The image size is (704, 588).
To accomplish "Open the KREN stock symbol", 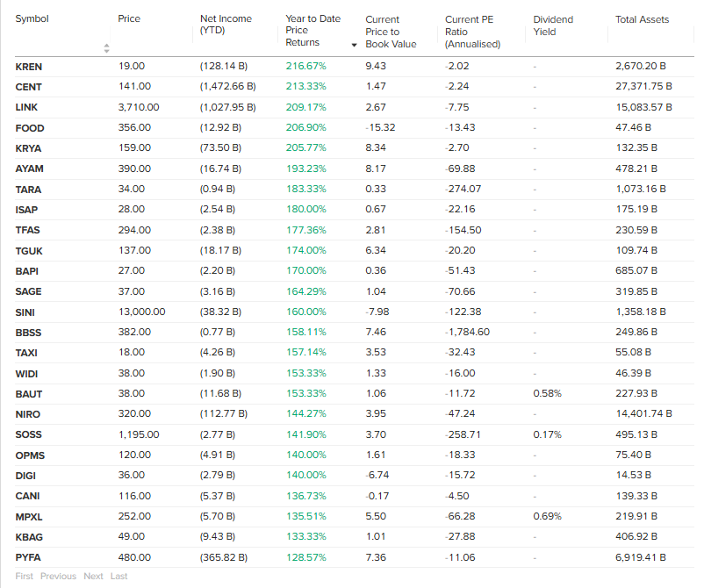I will [x=29, y=67].
